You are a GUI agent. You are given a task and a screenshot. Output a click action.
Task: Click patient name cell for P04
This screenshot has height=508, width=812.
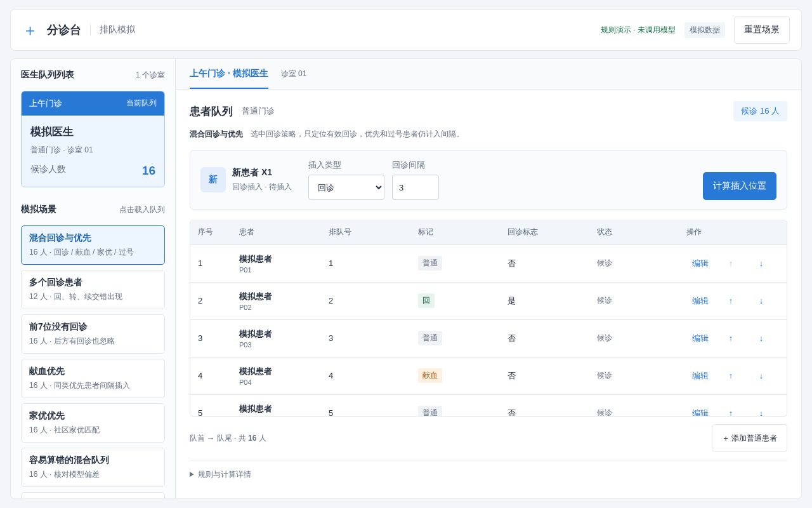point(256,376)
